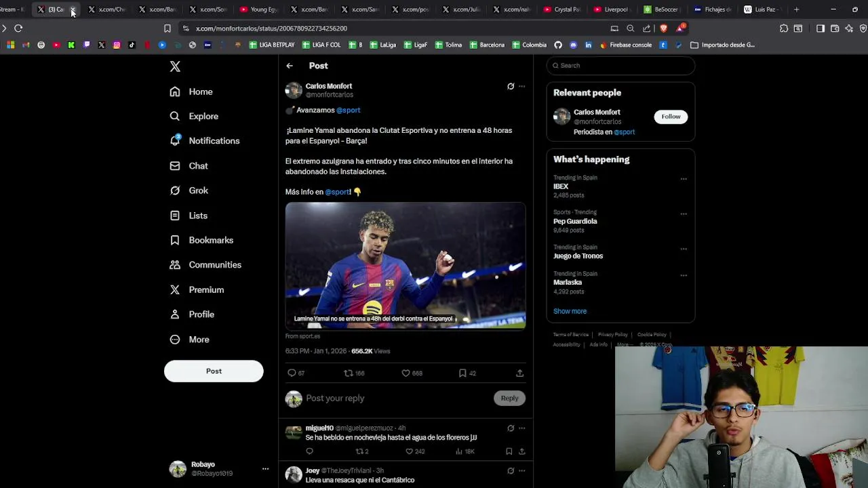
Task: Open account menu dots next to Robayo
Action: click(265, 468)
